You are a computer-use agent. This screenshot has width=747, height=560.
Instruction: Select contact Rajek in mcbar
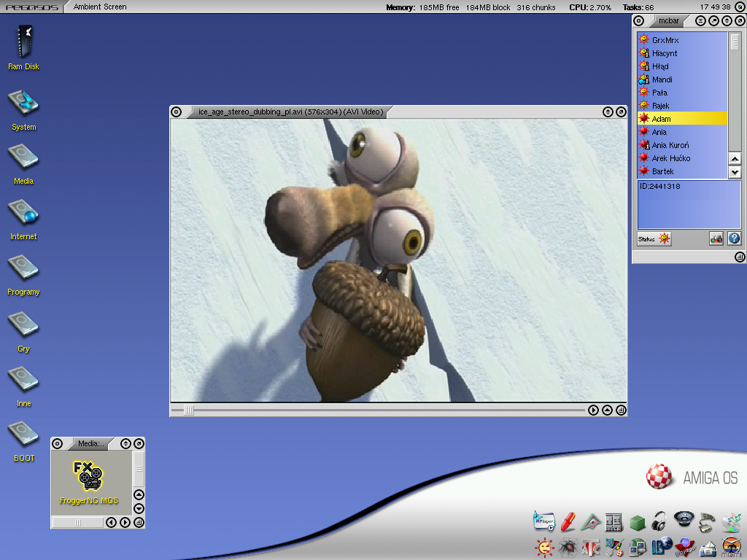point(682,106)
